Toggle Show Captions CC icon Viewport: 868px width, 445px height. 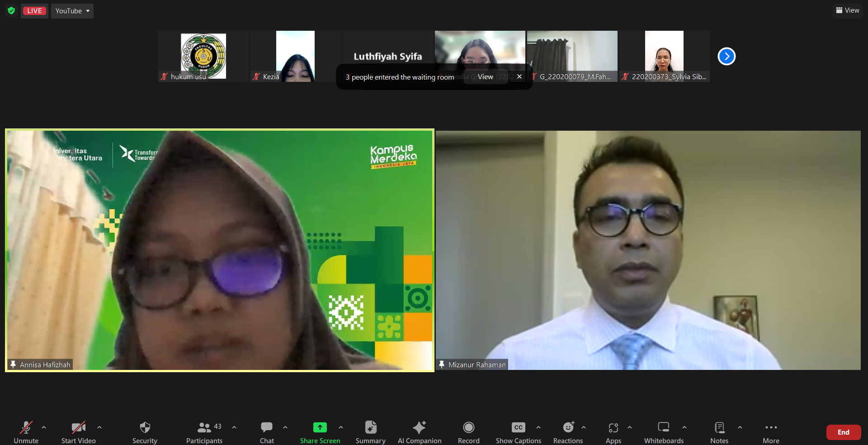tap(518, 427)
